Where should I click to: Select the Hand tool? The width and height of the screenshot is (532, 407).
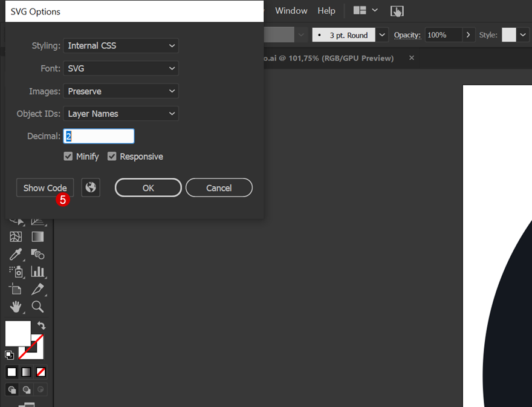[x=16, y=307]
